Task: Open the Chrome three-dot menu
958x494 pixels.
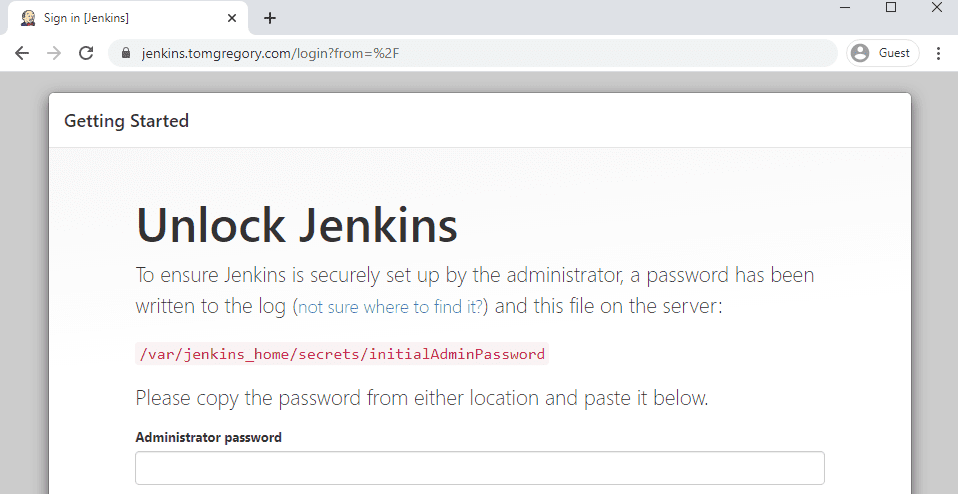Action: click(x=938, y=53)
